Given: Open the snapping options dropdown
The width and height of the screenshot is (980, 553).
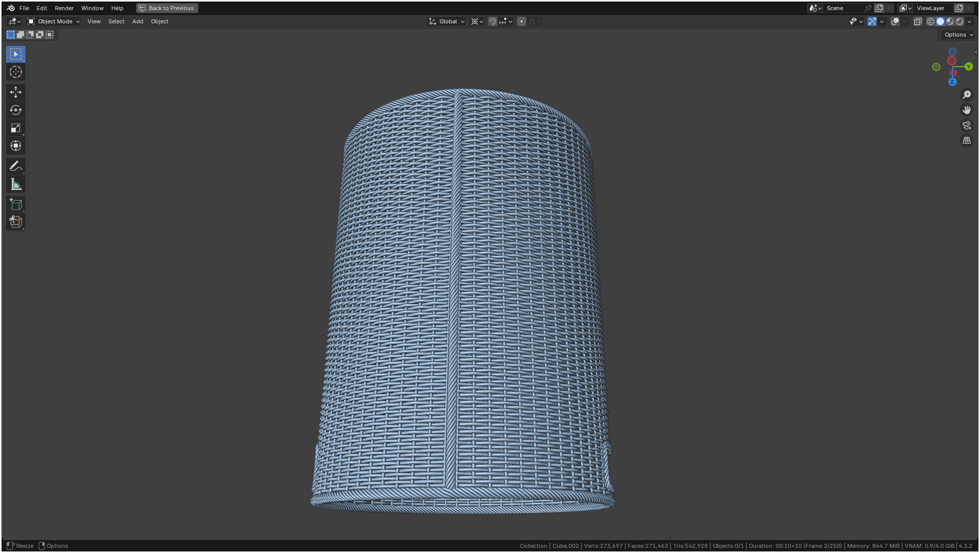Looking at the screenshot, I should [x=506, y=21].
